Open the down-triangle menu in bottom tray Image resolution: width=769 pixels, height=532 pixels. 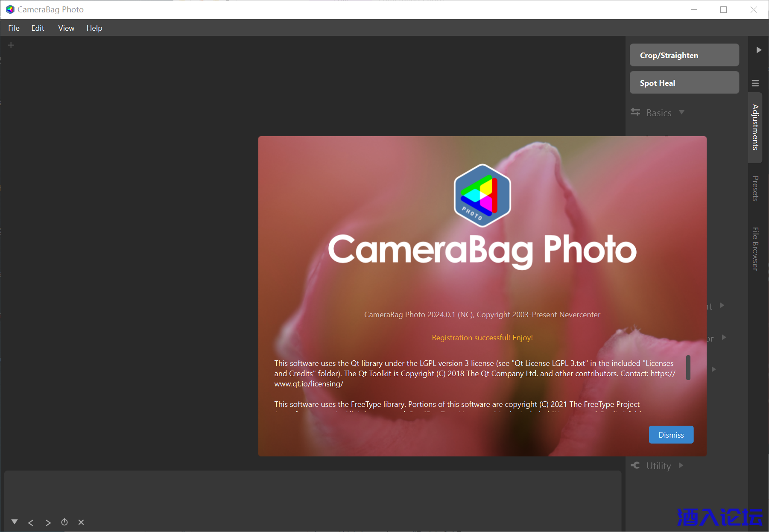point(15,522)
